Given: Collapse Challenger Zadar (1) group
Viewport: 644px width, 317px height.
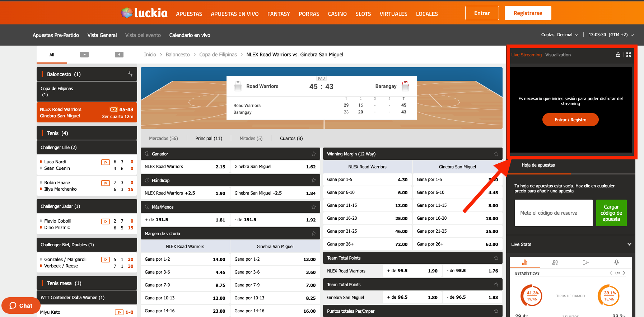Looking at the screenshot, I should coord(87,206).
